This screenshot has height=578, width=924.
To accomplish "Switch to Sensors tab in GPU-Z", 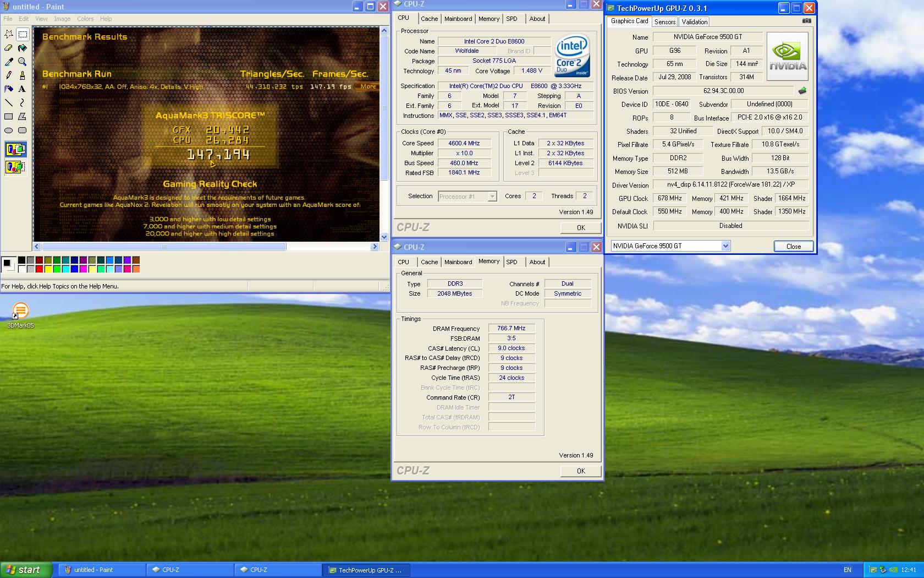I will [x=664, y=22].
